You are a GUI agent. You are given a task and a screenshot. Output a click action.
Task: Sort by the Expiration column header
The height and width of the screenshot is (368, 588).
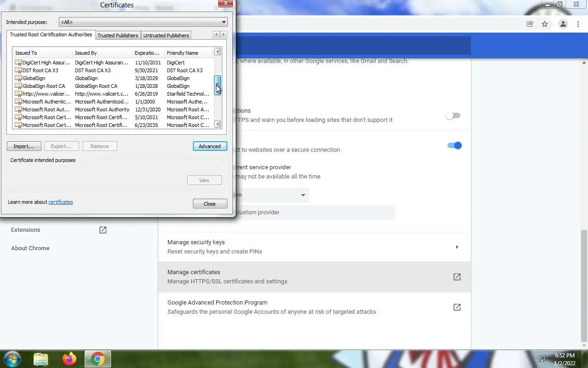pyautogui.click(x=148, y=53)
